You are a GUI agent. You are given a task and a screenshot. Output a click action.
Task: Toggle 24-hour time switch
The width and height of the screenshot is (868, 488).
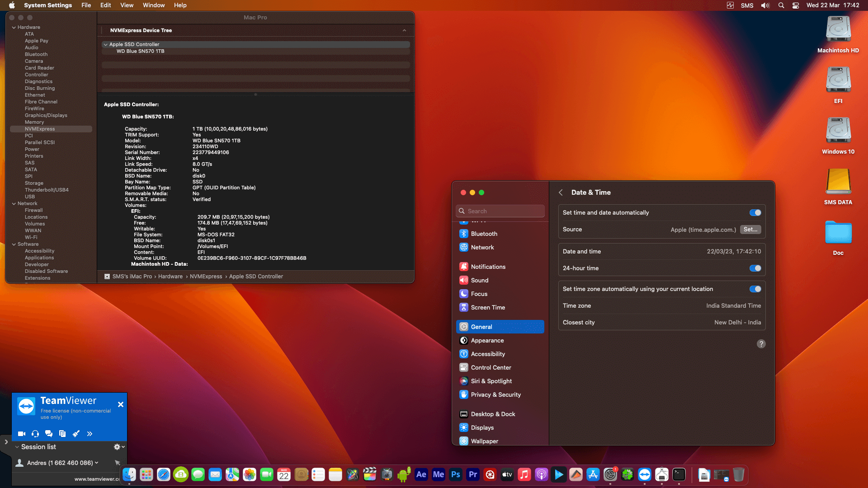[x=755, y=268]
